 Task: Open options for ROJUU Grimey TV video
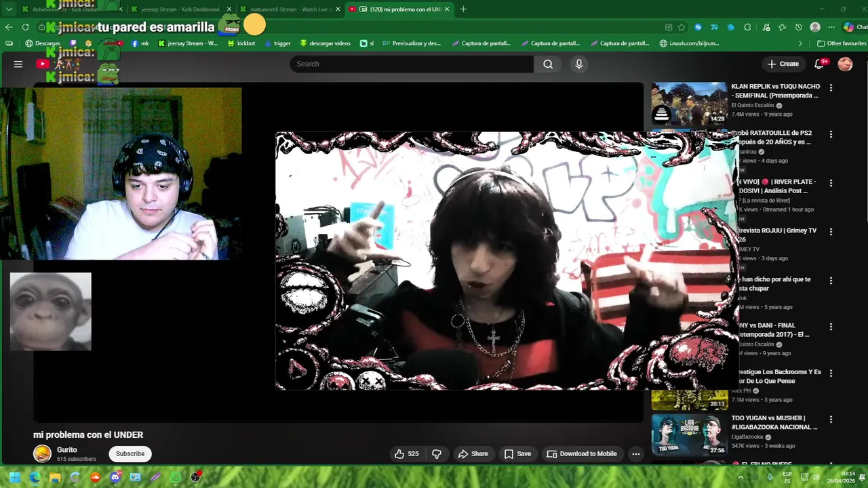tap(831, 232)
